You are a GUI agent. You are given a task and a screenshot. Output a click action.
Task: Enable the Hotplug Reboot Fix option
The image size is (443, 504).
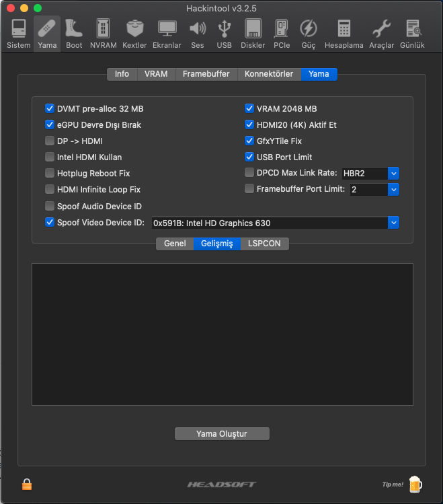tap(50, 173)
